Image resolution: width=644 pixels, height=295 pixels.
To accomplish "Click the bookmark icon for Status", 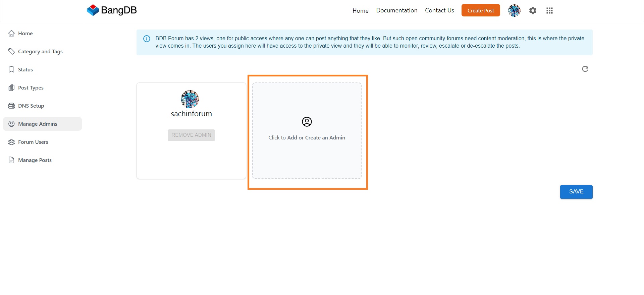I will click(11, 69).
